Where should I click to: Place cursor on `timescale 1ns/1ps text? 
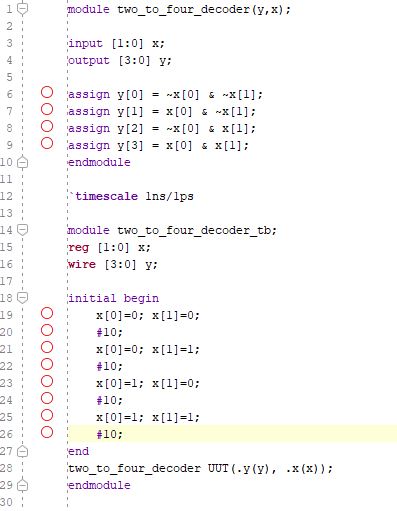[x=131, y=196]
